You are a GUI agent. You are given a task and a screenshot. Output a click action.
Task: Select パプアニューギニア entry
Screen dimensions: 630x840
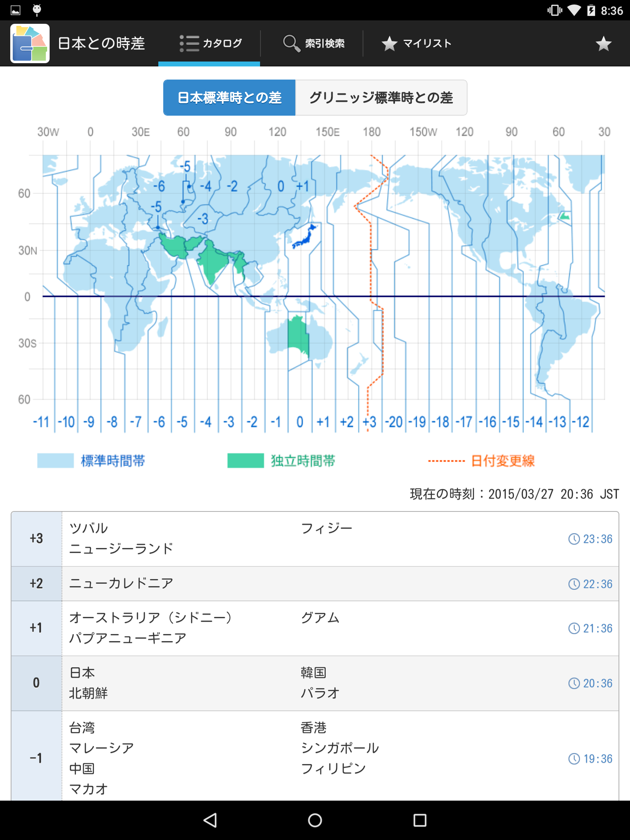128,638
